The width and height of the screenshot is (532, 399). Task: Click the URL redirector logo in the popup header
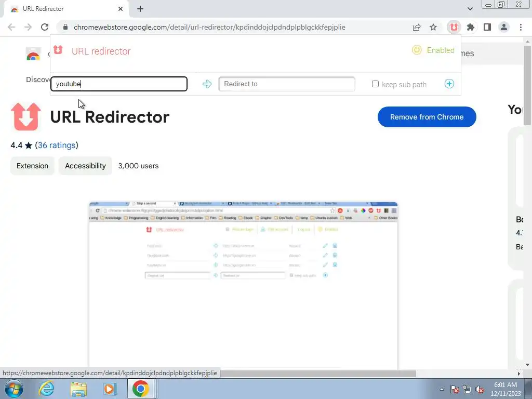pyautogui.click(x=58, y=50)
